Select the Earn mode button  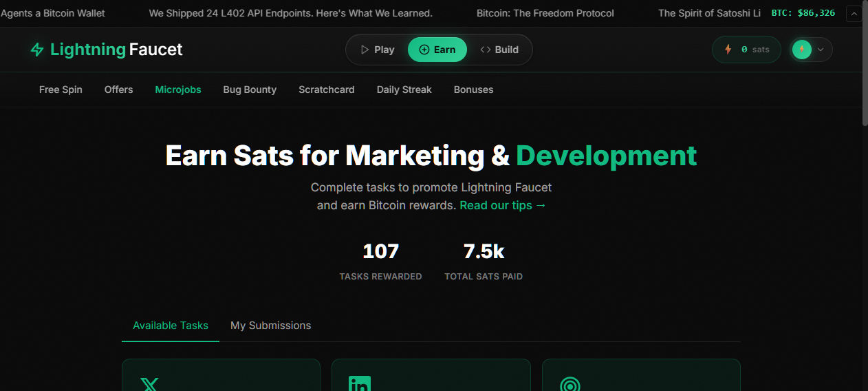pos(437,50)
